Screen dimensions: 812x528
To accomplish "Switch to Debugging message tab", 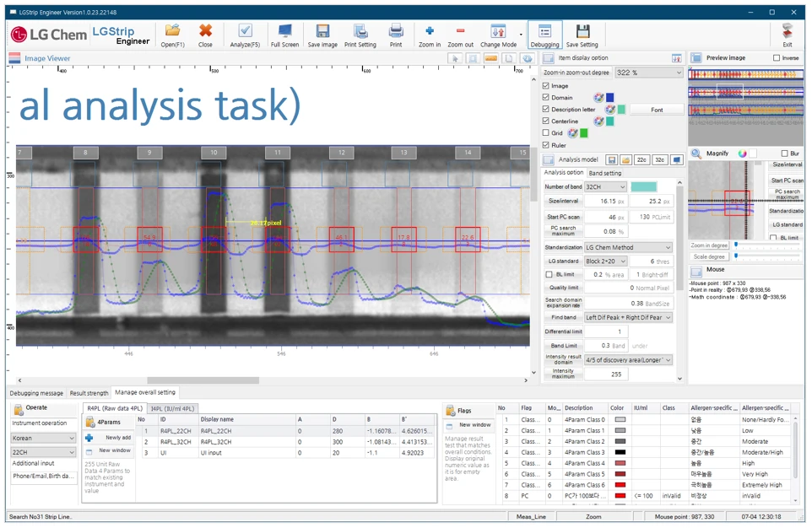I will pos(36,393).
